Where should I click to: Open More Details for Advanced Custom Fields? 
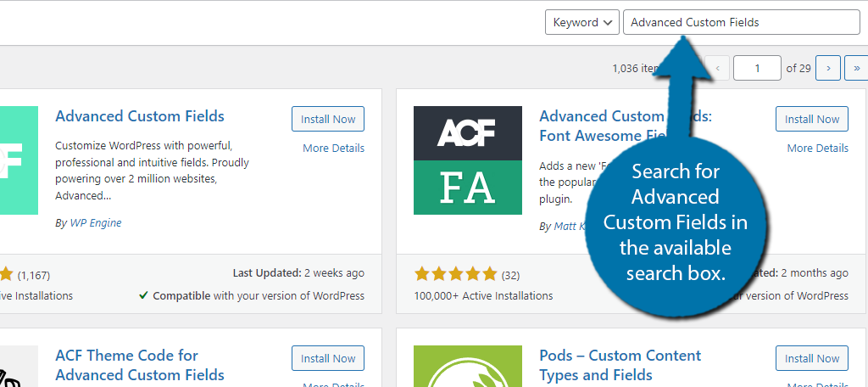pos(333,148)
